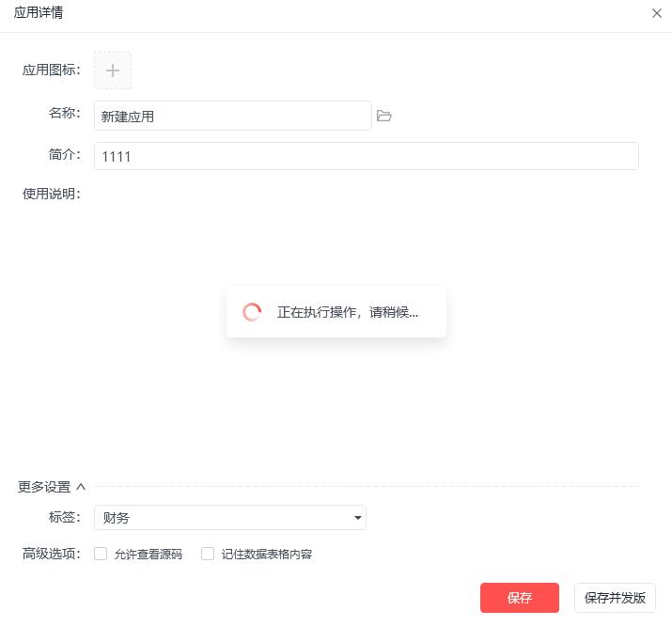Viewport: 672px width, 626px height.
Task: Click the arrow of the 标签 combo box
Action: (x=357, y=518)
